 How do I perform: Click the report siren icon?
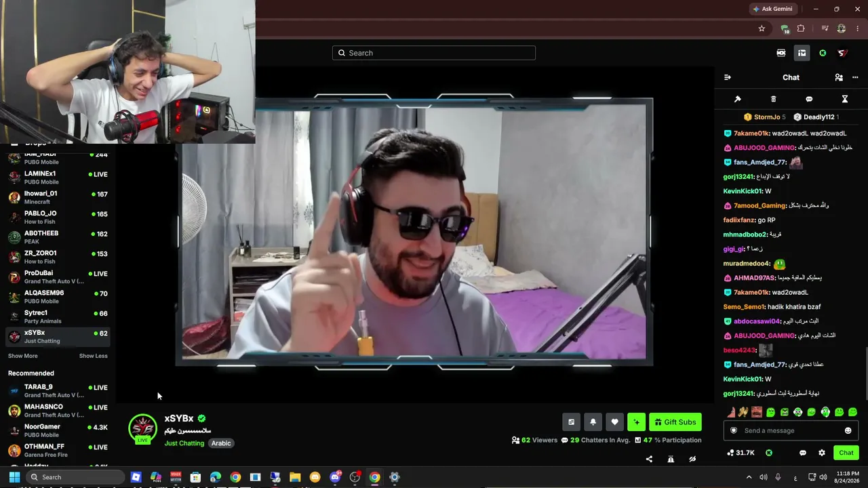[x=671, y=459]
